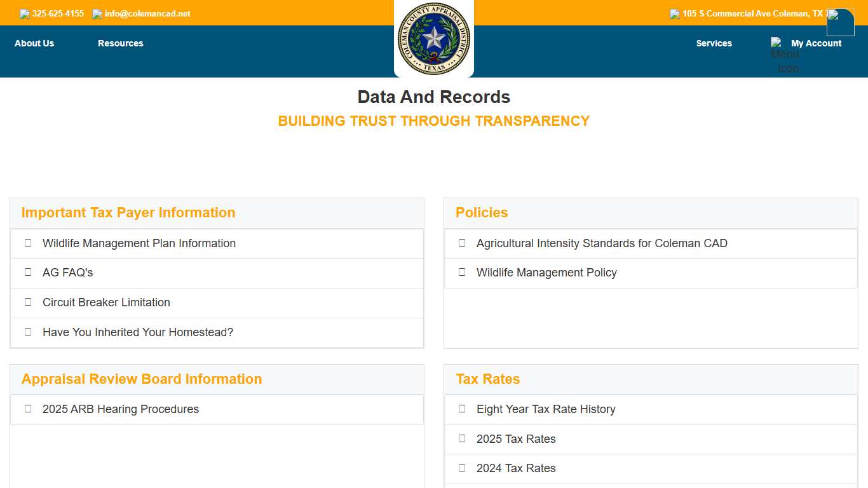This screenshot has width=868, height=488.
Task: Click the icon beside Wildlife Management Plan Information
Action: pyautogui.click(x=28, y=243)
